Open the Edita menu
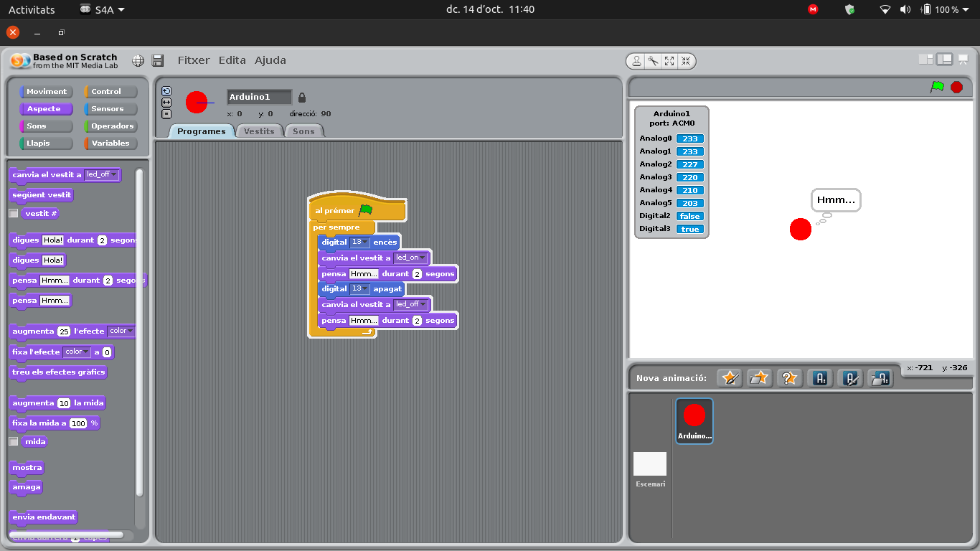Viewport: 980px width, 551px height. point(232,60)
